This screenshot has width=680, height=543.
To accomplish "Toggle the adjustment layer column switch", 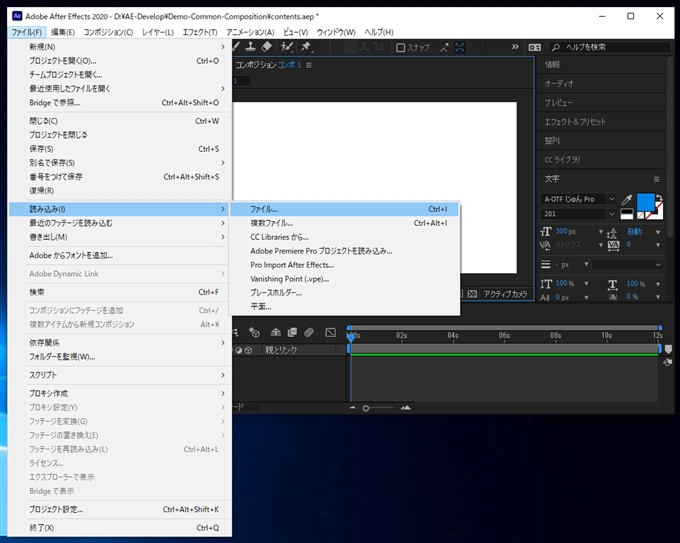I will pos(239,350).
